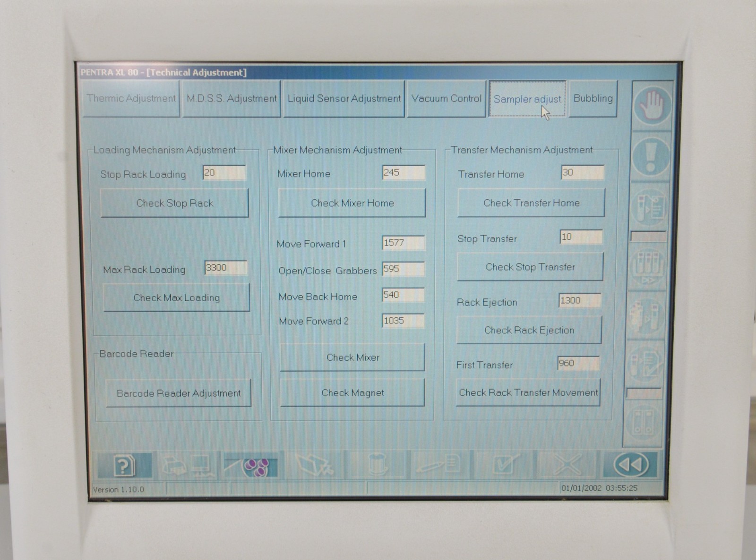Select the sample rack tubes icon
The width and height of the screenshot is (756, 560).
[x=647, y=267]
